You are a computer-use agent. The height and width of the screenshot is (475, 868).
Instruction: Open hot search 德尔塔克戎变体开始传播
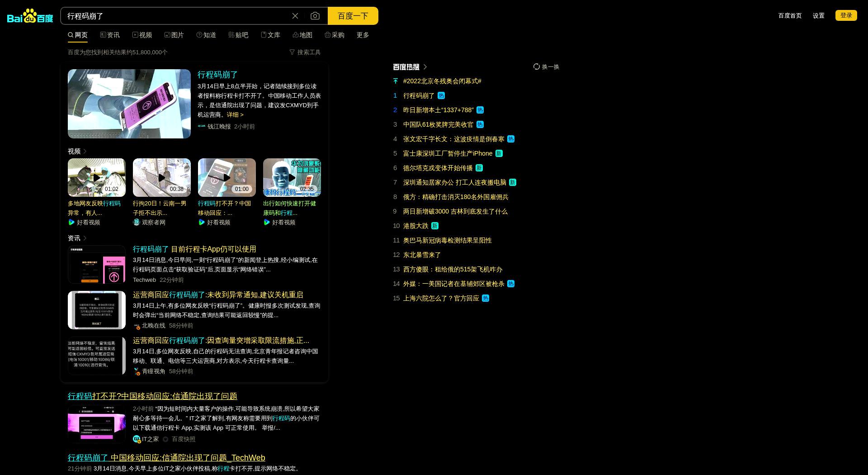tap(438, 168)
